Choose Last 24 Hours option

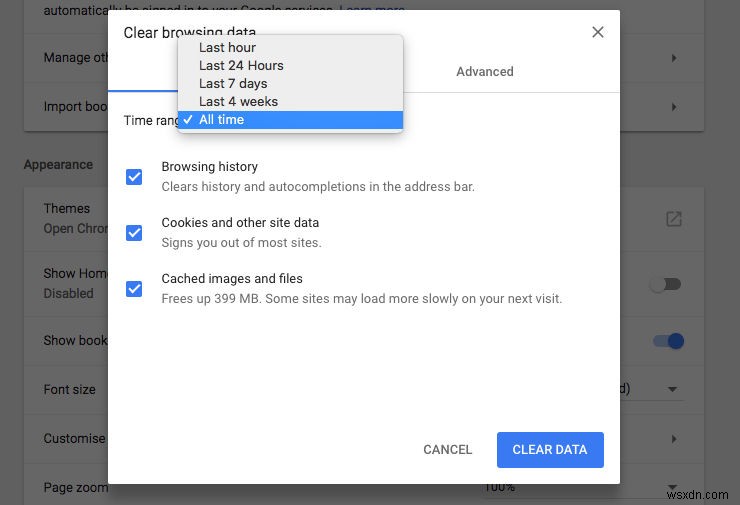(x=241, y=65)
